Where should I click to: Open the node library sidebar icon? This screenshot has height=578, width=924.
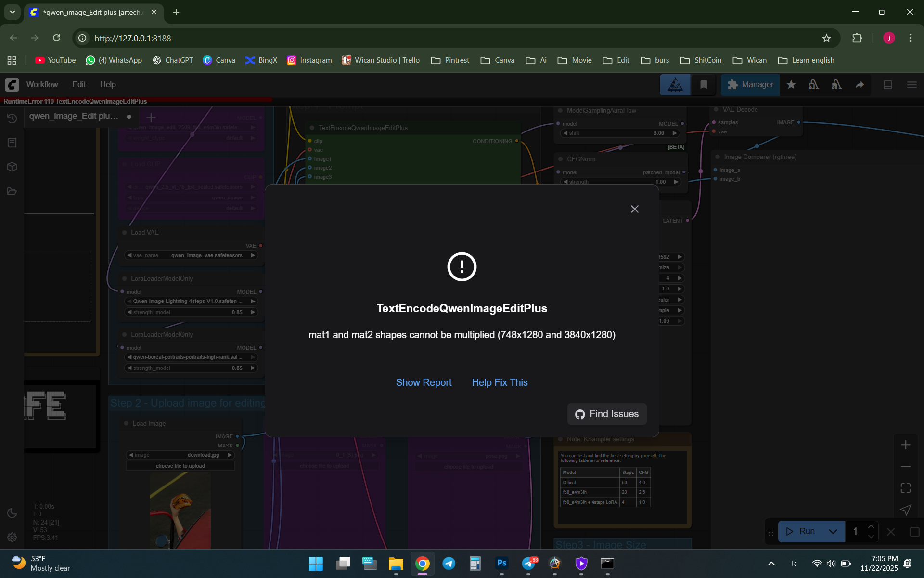pyautogui.click(x=12, y=143)
